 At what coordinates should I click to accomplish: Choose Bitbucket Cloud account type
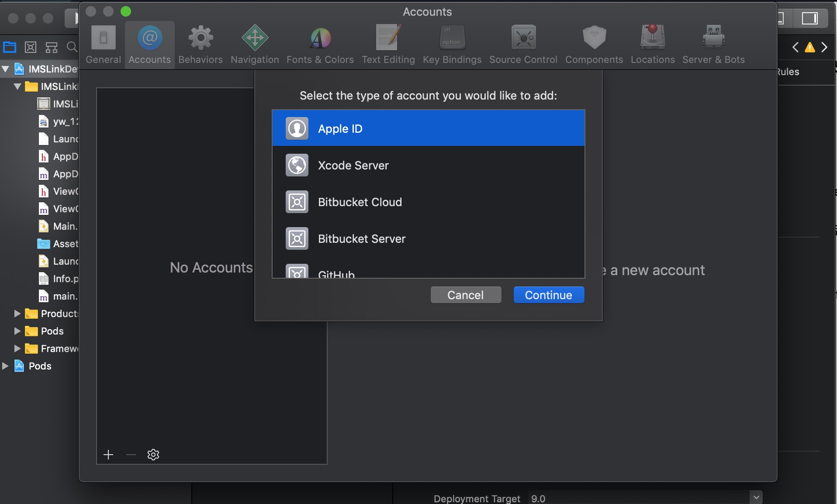[428, 202]
